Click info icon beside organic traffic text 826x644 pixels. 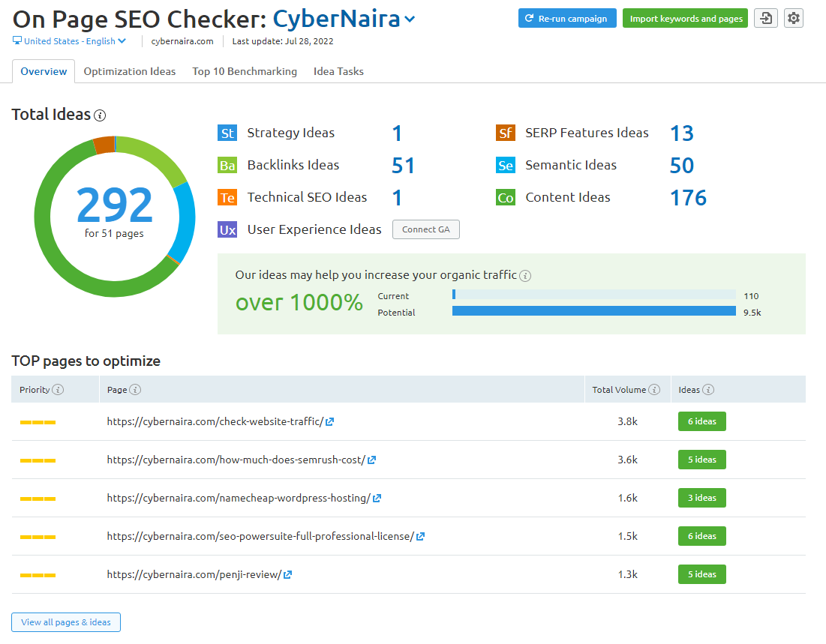[525, 275]
